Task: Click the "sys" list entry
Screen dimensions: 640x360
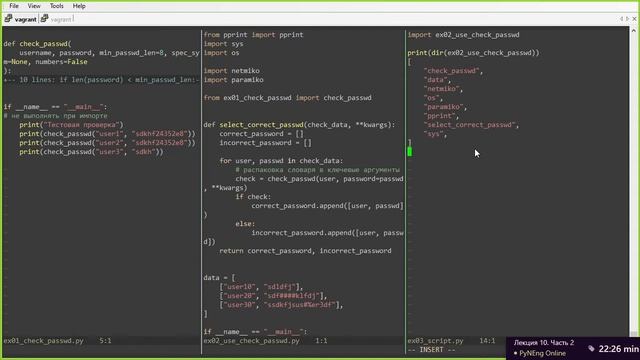Action: coord(435,134)
